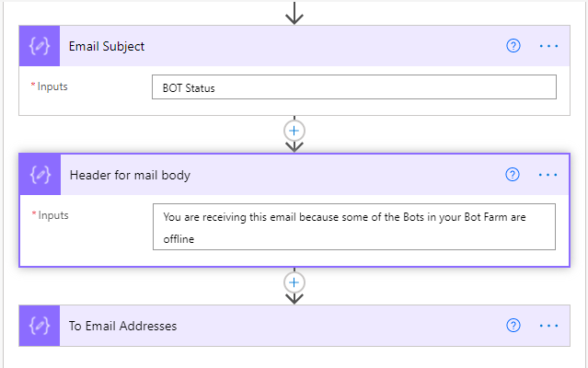Image resolution: width=588 pixels, height=368 pixels.
Task: Insert a new step below Email Subject
Action: click(294, 131)
